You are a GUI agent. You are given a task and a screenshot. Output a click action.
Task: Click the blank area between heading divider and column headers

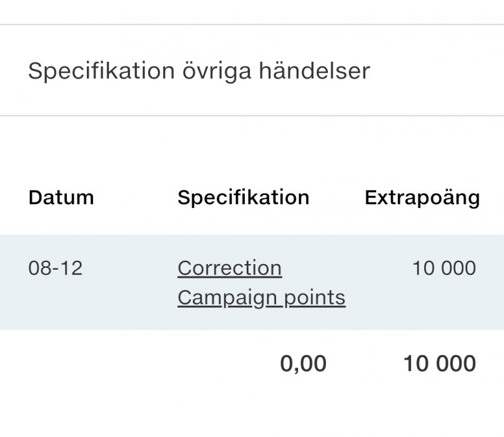coord(252,150)
